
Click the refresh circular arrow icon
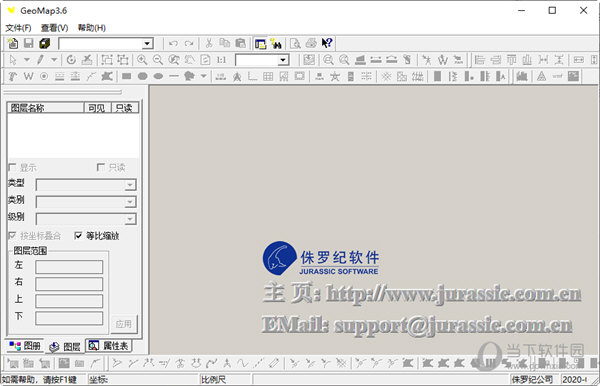pos(71,60)
